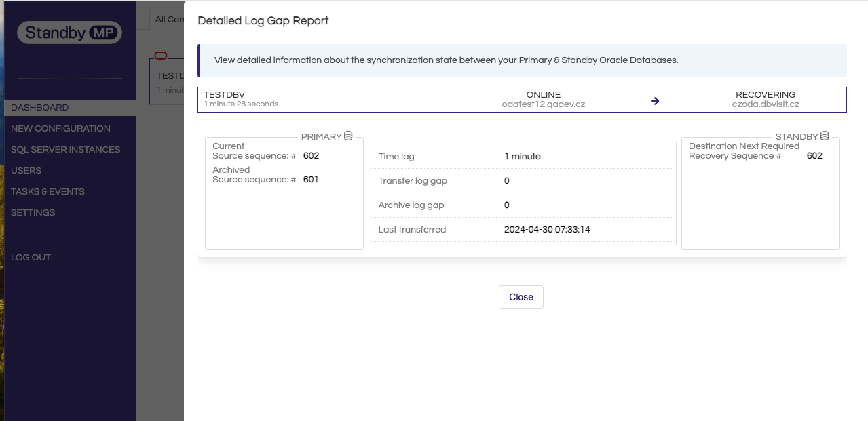Click the 'Archive log gap' label

click(x=411, y=205)
